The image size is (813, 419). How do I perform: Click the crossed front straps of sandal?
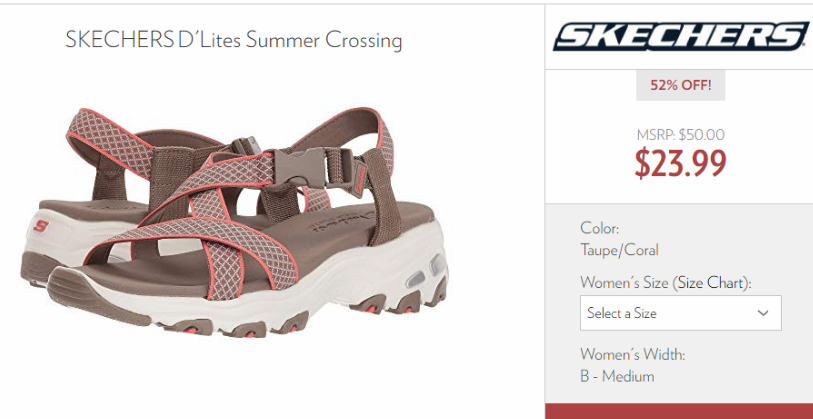pos(207,228)
